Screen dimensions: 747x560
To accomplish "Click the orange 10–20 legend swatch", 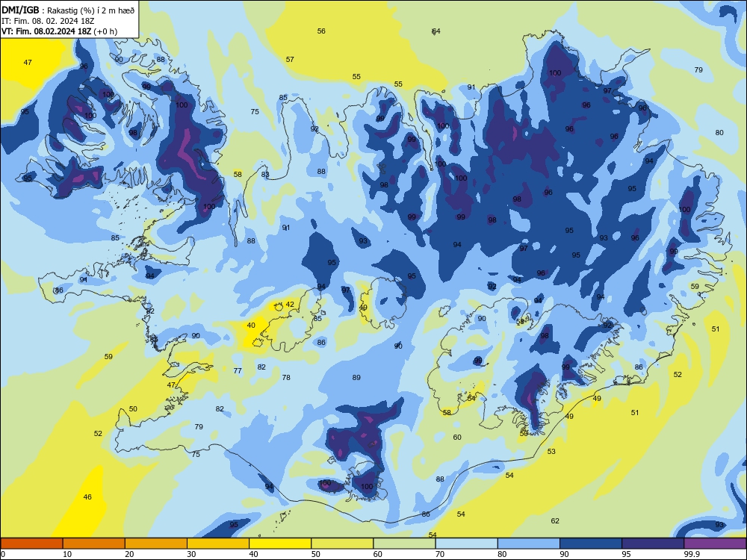I will pyautogui.click(x=94, y=544).
